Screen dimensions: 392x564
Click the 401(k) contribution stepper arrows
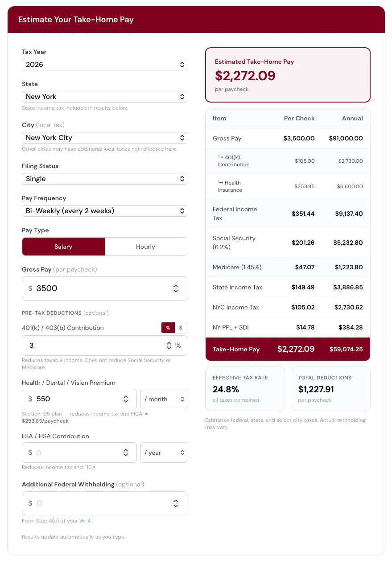[169, 346]
